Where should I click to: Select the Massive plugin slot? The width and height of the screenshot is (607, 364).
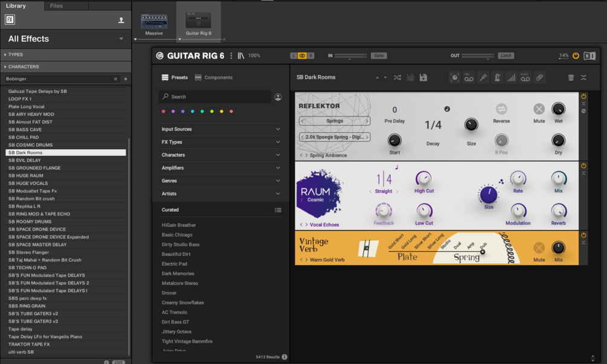pyautogui.click(x=153, y=25)
